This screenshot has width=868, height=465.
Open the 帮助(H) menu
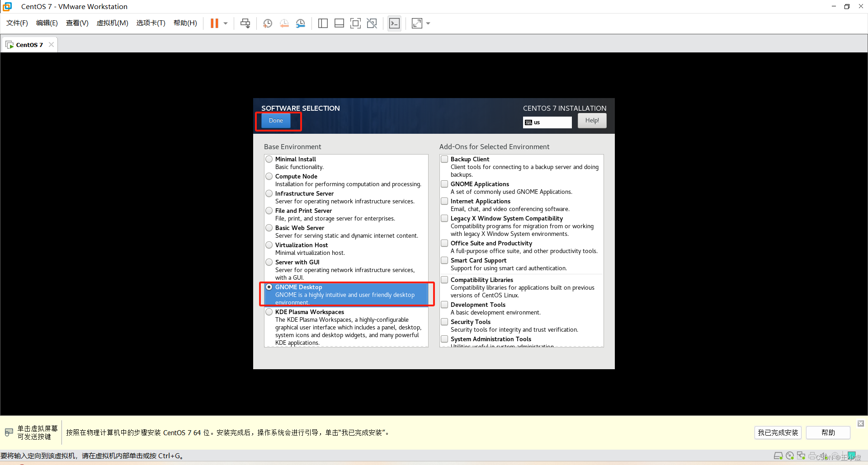coord(185,23)
